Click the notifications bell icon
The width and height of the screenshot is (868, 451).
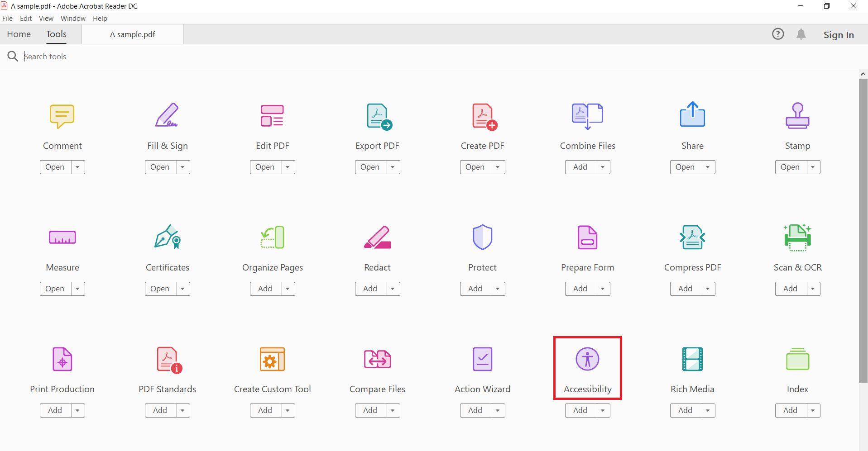click(801, 34)
